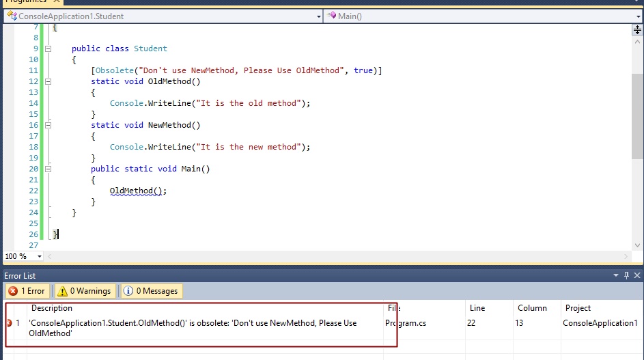This screenshot has height=360, width=644.
Task: Click the editor split-window handle icon
Action: point(637,29)
